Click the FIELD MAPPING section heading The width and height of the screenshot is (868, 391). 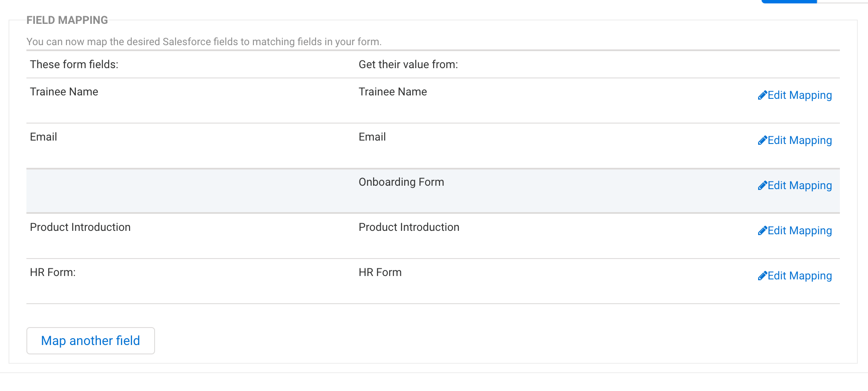tap(67, 20)
